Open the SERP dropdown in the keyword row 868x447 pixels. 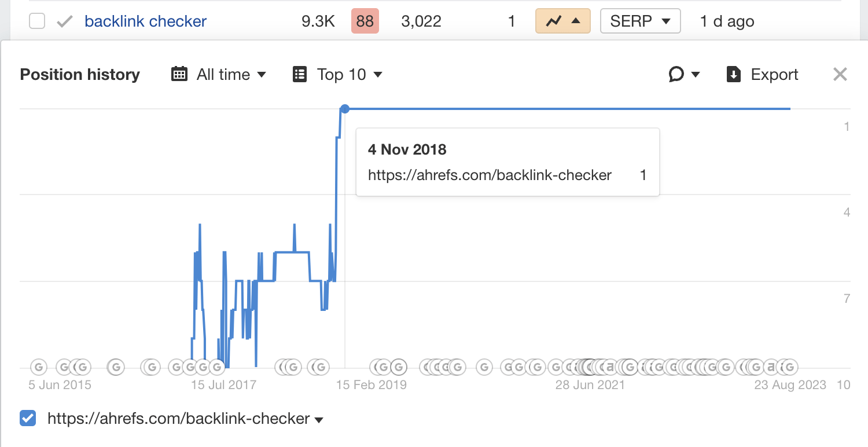pos(640,21)
